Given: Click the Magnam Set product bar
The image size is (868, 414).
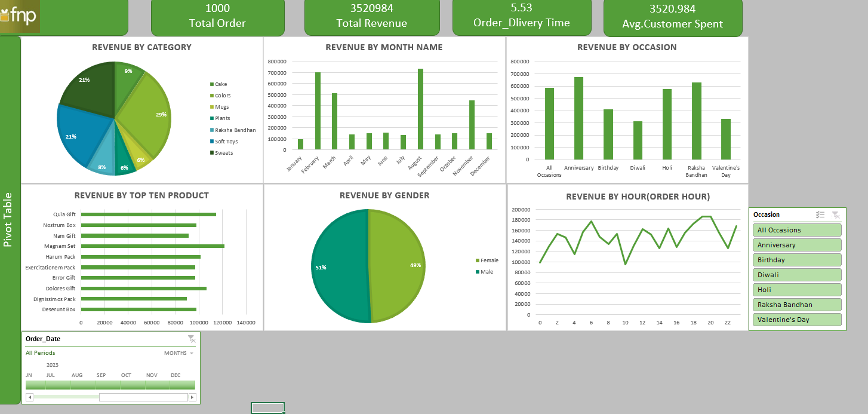Looking at the screenshot, I should pyautogui.click(x=153, y=246).
